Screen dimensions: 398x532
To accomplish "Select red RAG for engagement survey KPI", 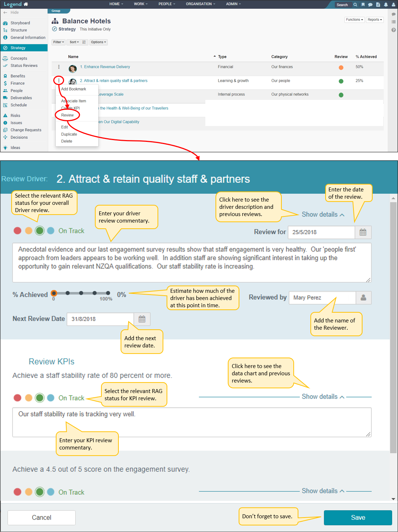I will point(17,492).
